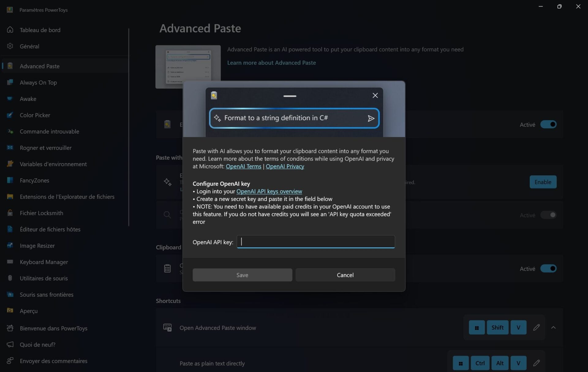
Task: Click the Enable button for Paste with AI
Action: pos(543,182)
